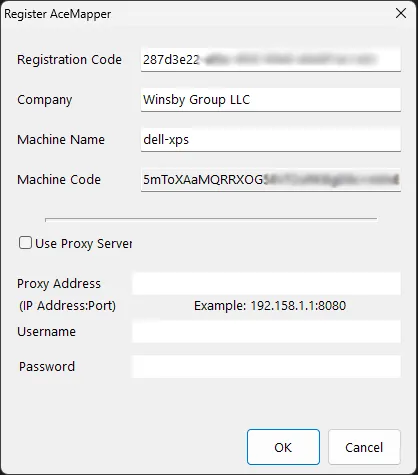Click the Machine Code field
This screenshot has height=475, width=418.
[271, 180]
